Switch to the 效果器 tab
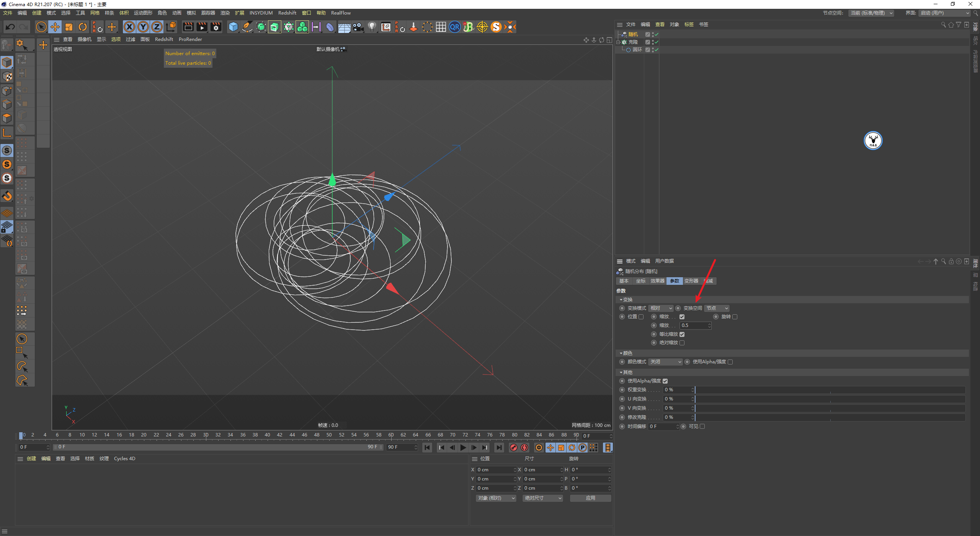The height and width of the screenshot is (536, 980). click(x=657, y=281)
